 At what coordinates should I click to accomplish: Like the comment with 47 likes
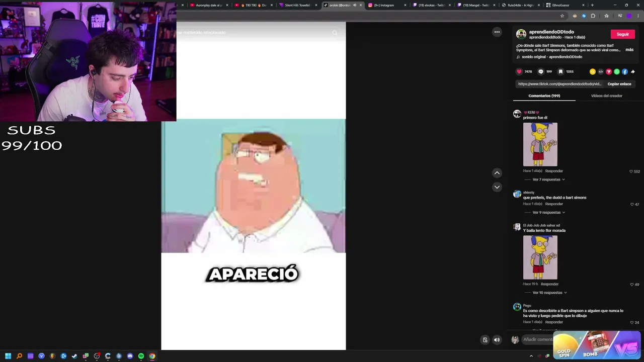[632, 204]
